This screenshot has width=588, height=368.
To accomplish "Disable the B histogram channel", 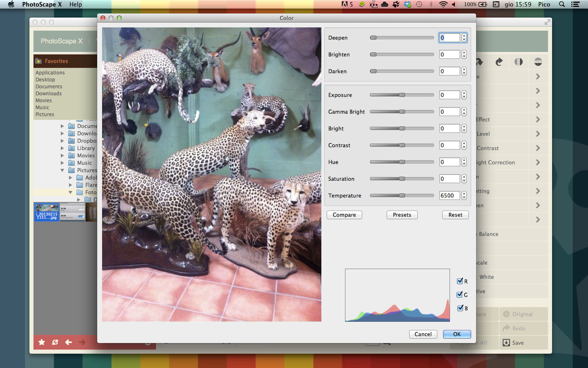I will 460,308.
